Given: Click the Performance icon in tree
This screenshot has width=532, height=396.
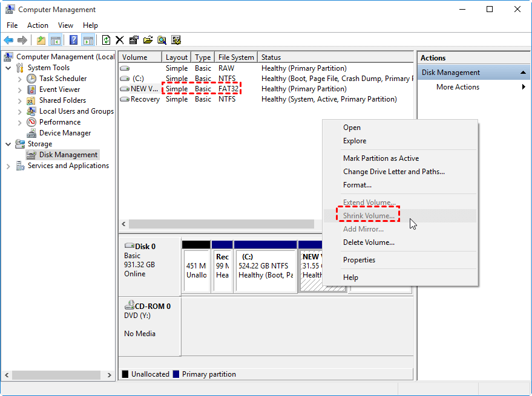Looking at the screenshot, I should tap(31, 122).
